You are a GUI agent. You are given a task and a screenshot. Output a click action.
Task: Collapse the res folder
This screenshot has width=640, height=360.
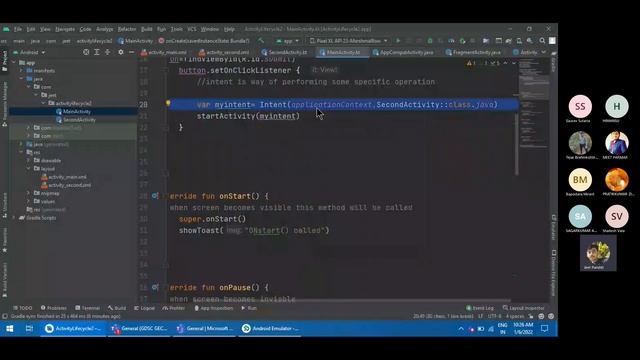(22, 152)
